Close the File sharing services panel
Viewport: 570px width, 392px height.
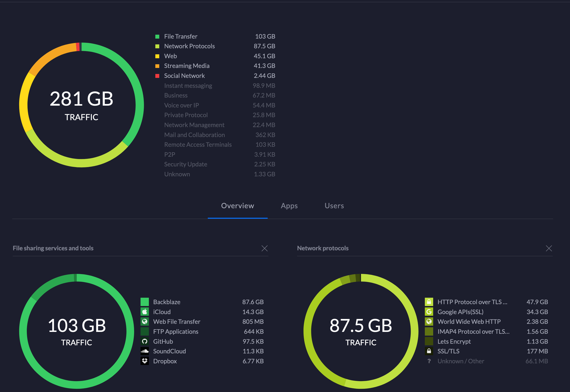point(264,248)
